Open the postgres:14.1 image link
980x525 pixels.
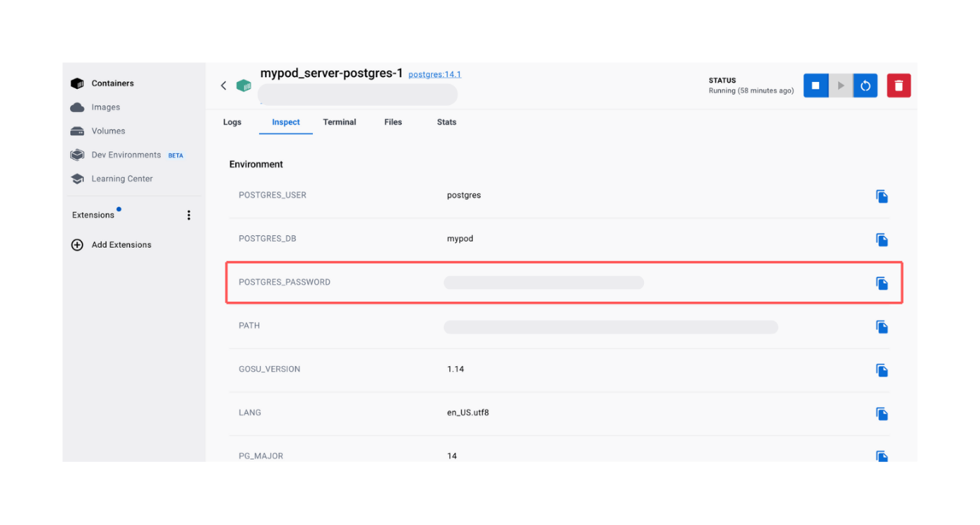click(434, 73)
